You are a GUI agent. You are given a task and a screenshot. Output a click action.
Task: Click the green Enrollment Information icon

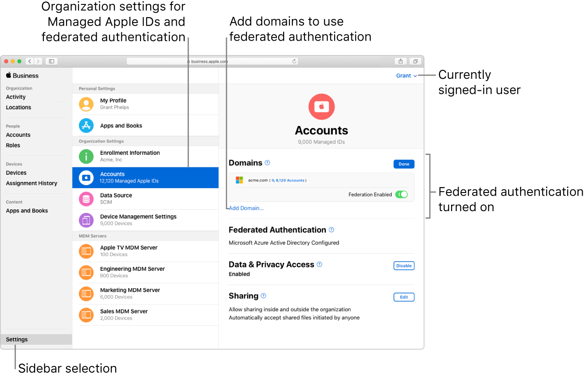(86, 156)
